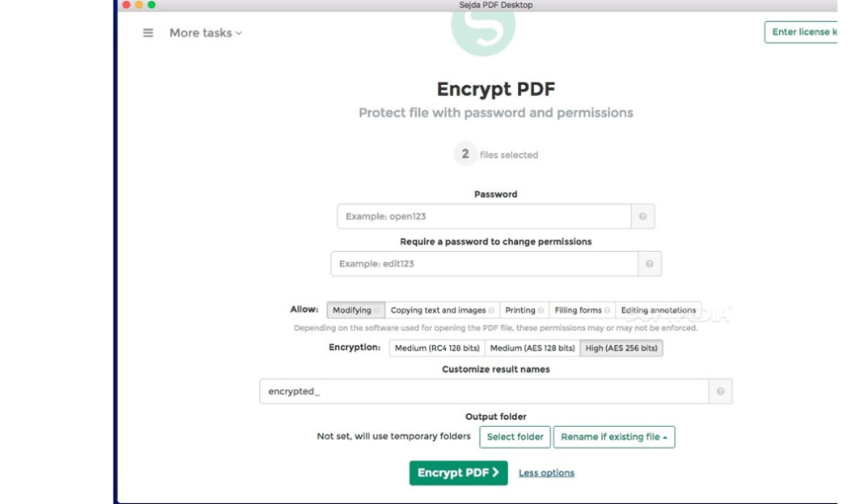Click the Sejda logo at top

[483, 30]
